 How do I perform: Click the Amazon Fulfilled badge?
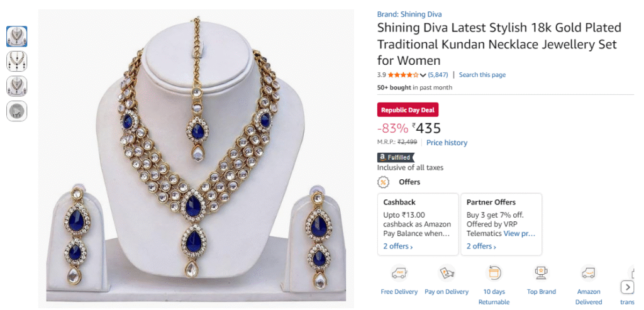pyautogui.click(x=396, y=157)
